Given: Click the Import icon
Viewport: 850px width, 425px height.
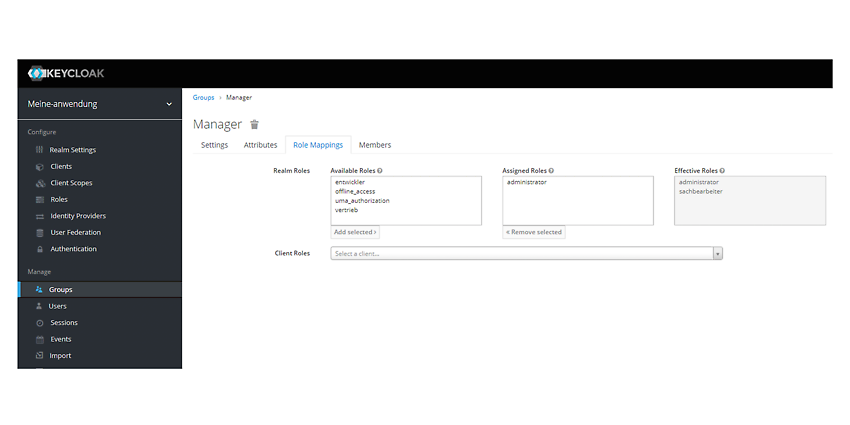Looking at the screenshot, I should [x=39, y=356].
